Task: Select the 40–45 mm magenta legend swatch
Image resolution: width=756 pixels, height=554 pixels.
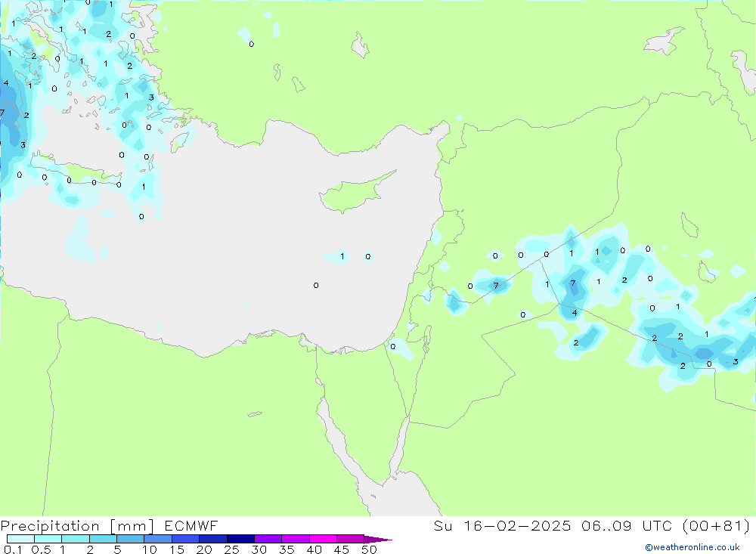Action: 323,539
